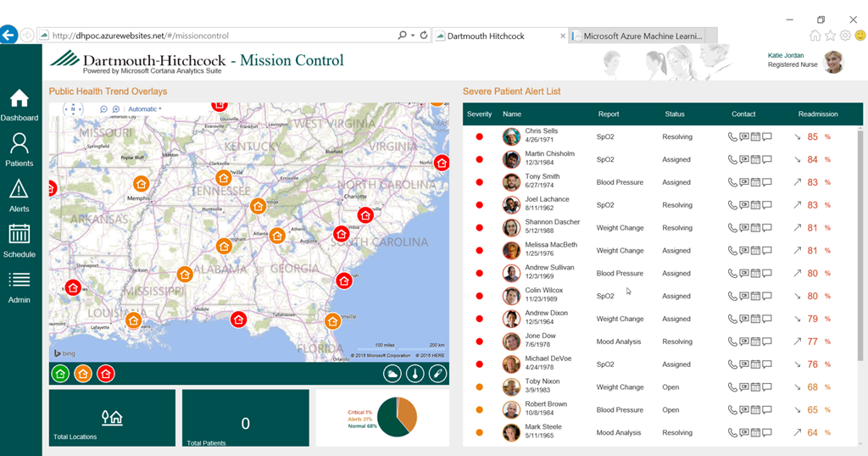The image size is (868, 456).
Task: Open the Admin menu item
Action: [x=19, y=286]
